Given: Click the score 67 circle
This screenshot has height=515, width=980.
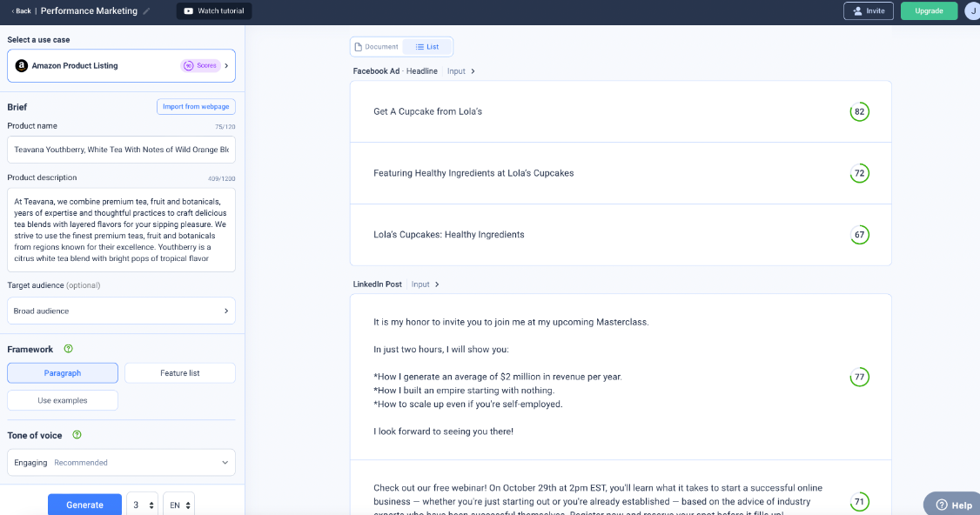Looking at the screenshot, I should point(859,235).
